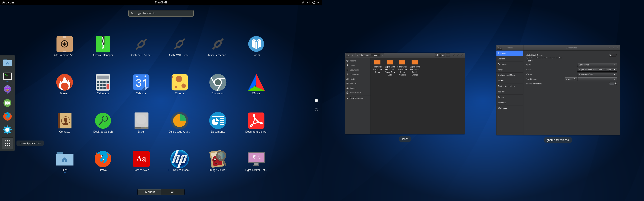Click the Terminal icon in the dock
644x201 pixels.
(7, 76)
